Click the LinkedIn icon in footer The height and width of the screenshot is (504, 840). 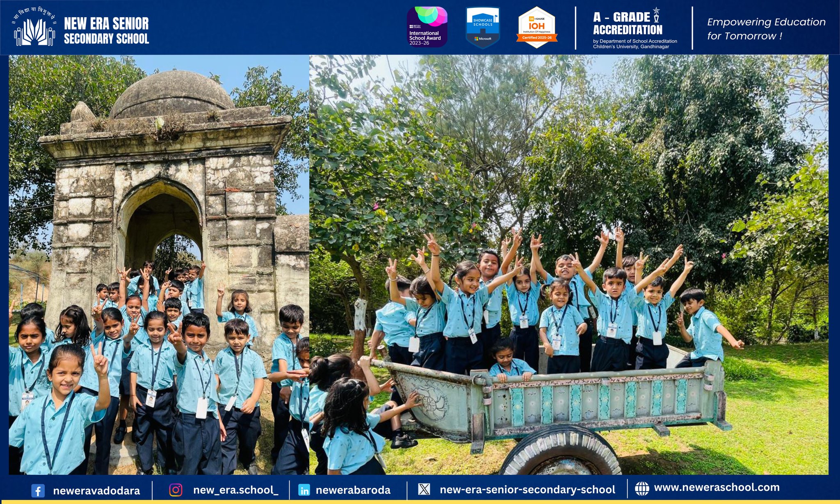click(x=304, y=490)
